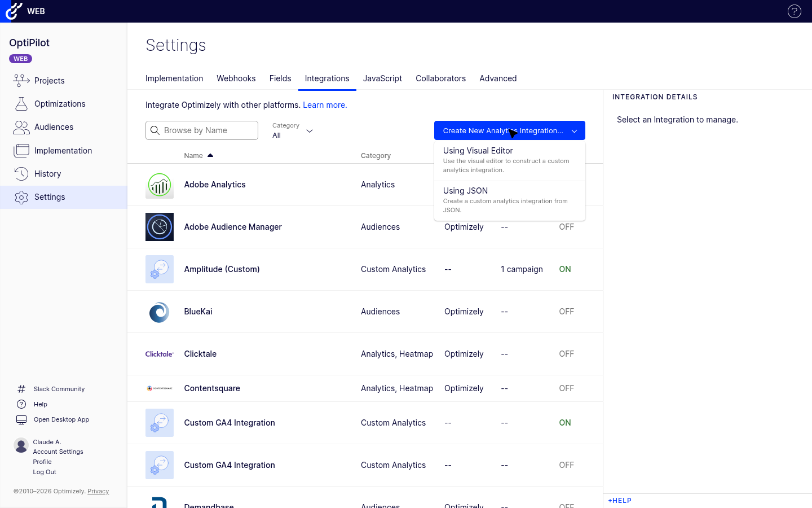
Task: Click the History clock icon
Action: [21, 174]
